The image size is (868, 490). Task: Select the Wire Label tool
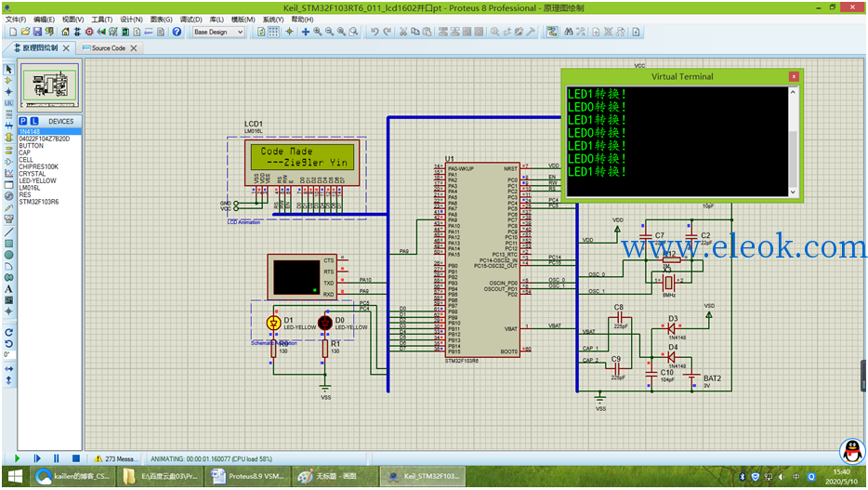tap(8, 103)
